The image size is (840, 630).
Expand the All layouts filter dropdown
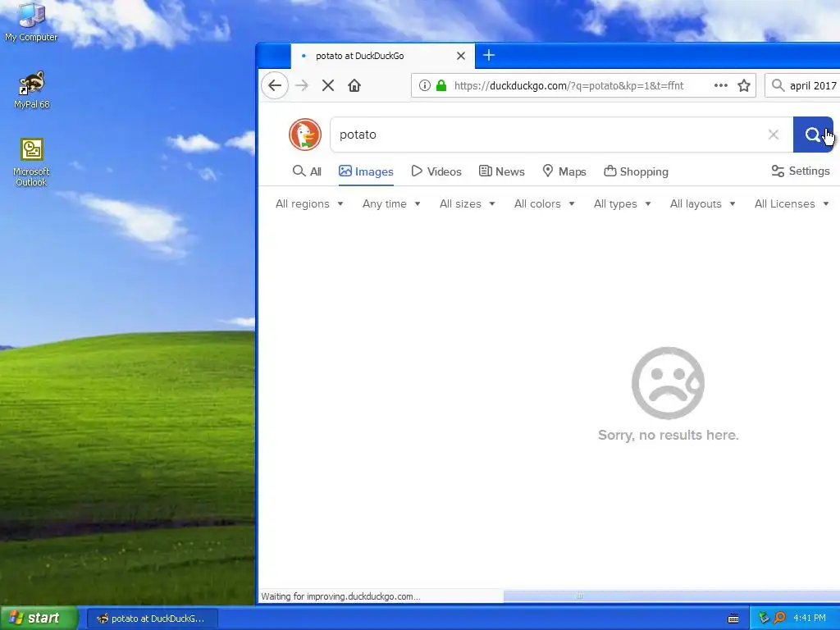(x=702, y=203)
